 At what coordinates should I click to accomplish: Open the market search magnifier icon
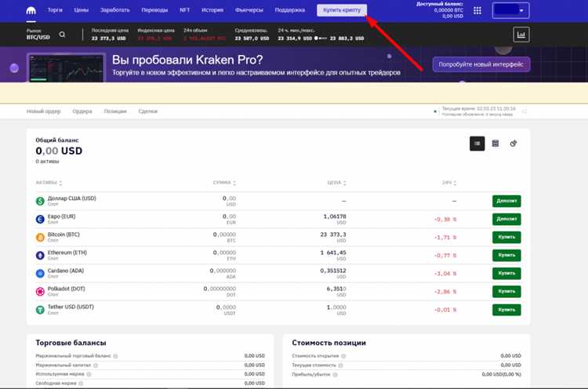(x=62, y=35)
